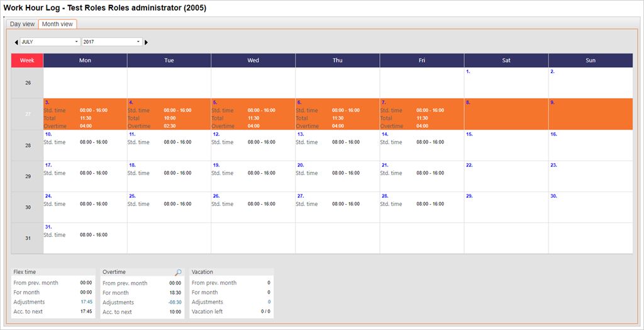Open the JULY month dropdown
The height and width of the screenshot is (330, 644).
point(50,42)
